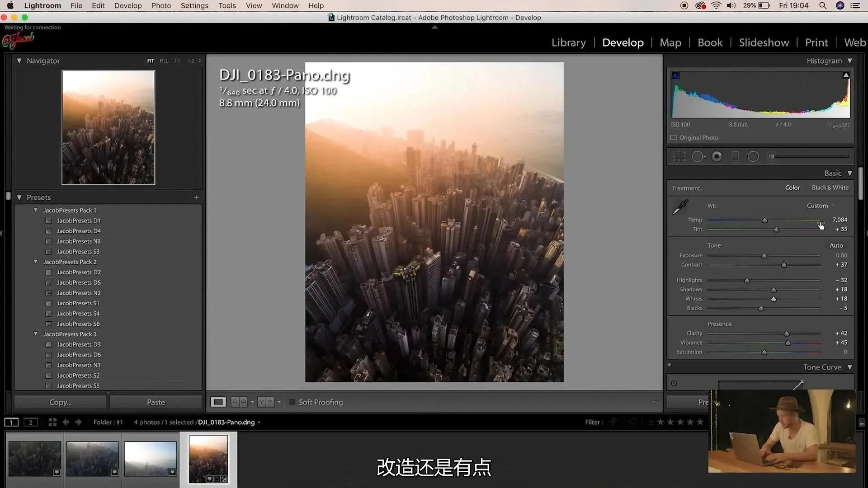Click Tone Curve target adjustment icon
The height and width of the screenshot is (488, 868).
coord(674,384)
